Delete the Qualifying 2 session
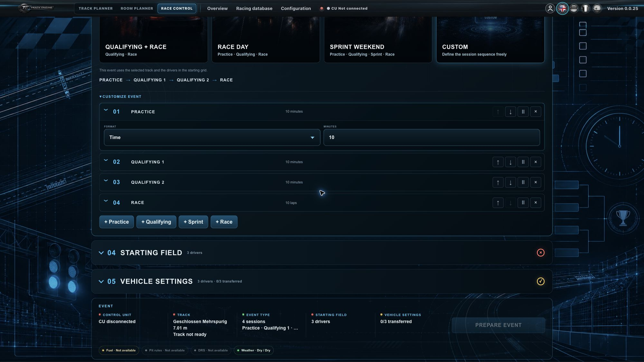Image resolution: width=644 pixels, height=362 pixels. coord(536,182)
